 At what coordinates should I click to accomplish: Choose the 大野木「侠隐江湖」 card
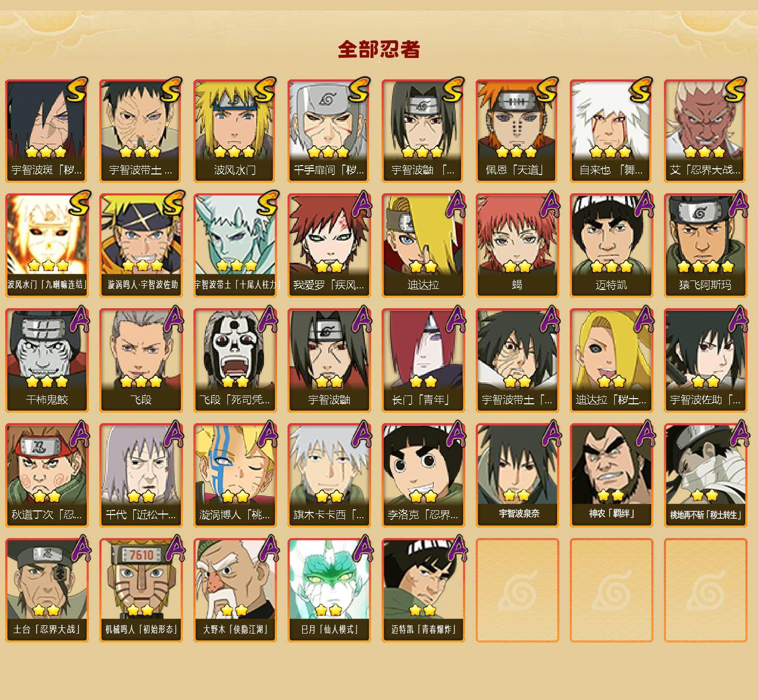click(x=235, y=590)
